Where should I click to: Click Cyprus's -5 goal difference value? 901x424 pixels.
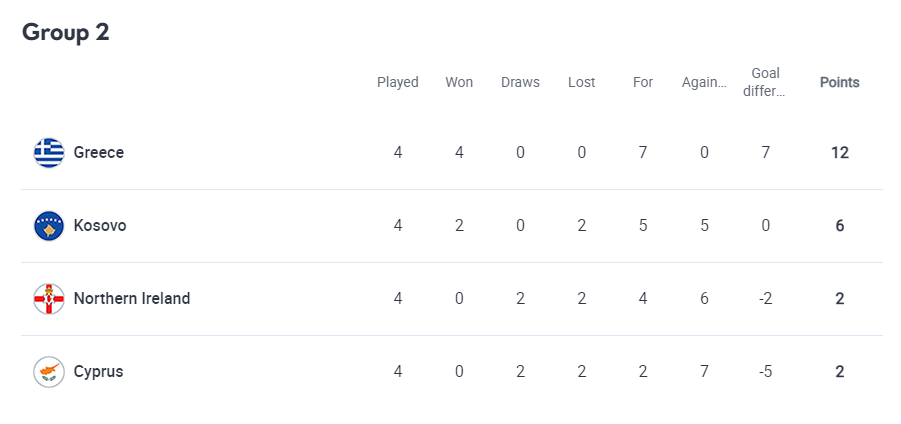coord(765,372)
